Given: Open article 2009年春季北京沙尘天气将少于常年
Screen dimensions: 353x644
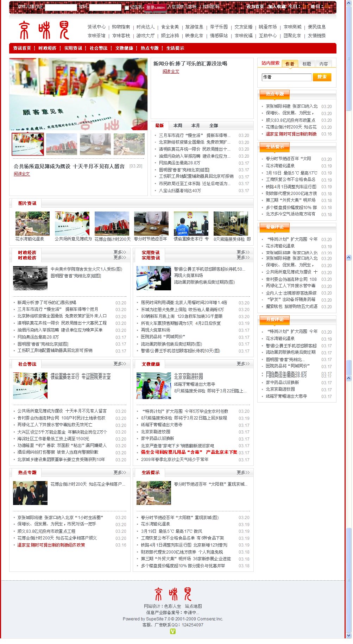Looking at the screenshot, I should point(175,460).
